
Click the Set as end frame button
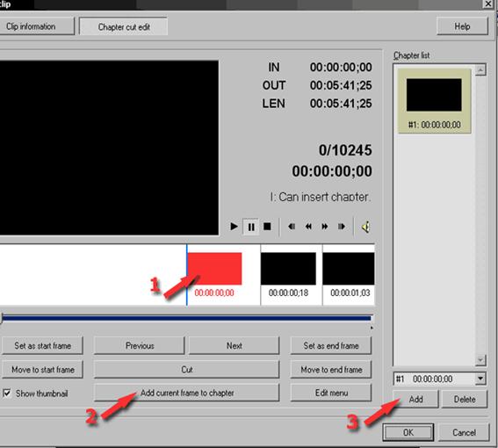pyautogui.click(x=330, y=346)
